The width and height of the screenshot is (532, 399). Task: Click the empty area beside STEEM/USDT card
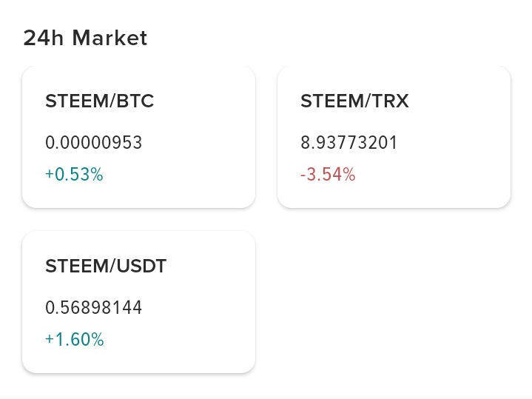coord(394,302)
